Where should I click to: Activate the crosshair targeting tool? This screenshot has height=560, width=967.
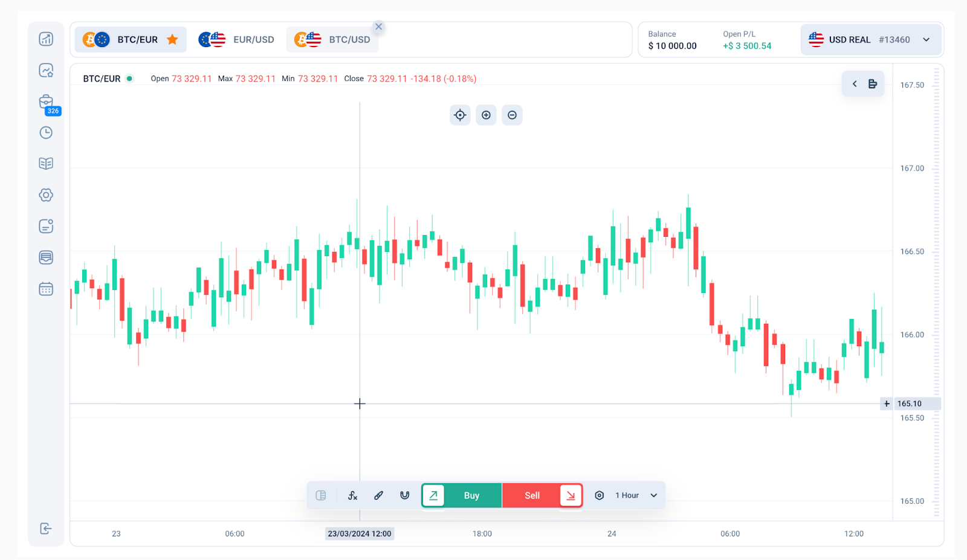point(459,115)
